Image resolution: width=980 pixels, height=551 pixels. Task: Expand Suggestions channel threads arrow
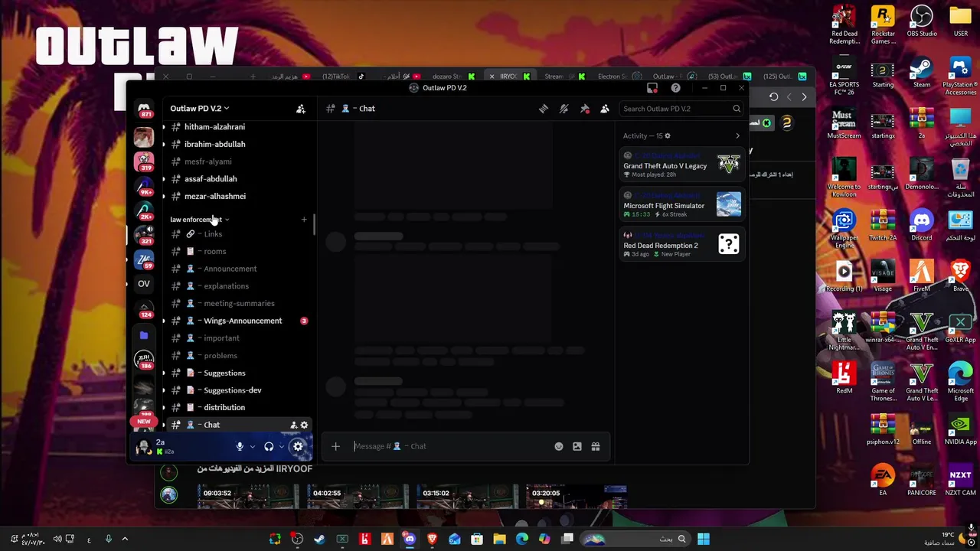[x=163, y=373]
